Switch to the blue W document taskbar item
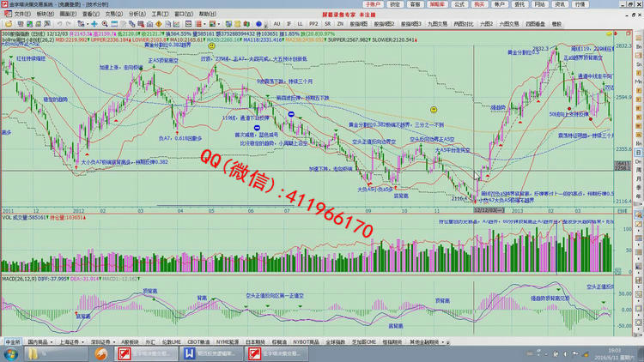The height and width of the screenshot is (362, 644). (x=212, y=353)
